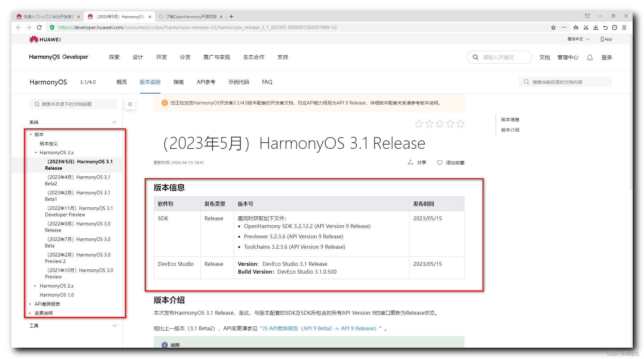Click the browser address bar URL
644x359 pixels.
pos(197,27)
